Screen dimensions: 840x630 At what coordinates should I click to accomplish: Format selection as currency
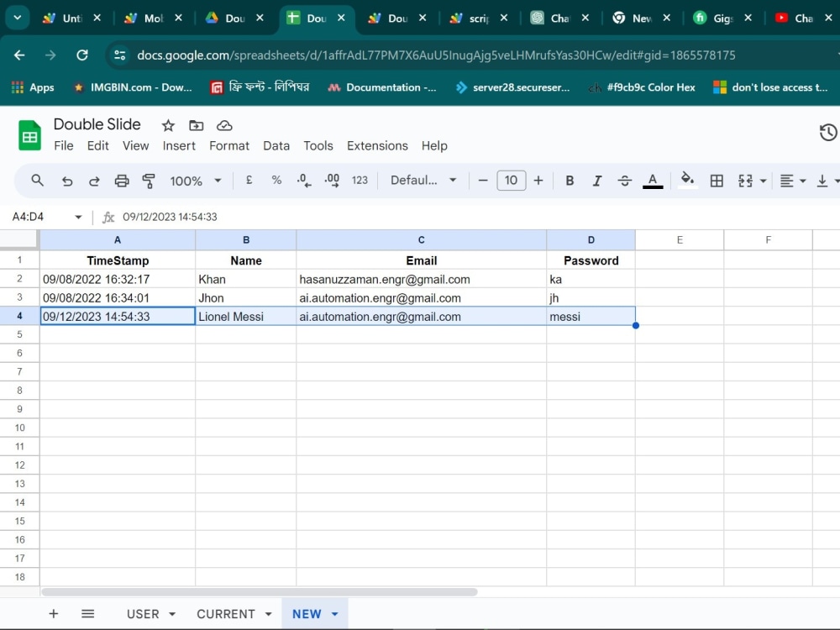tap(249, 180)
